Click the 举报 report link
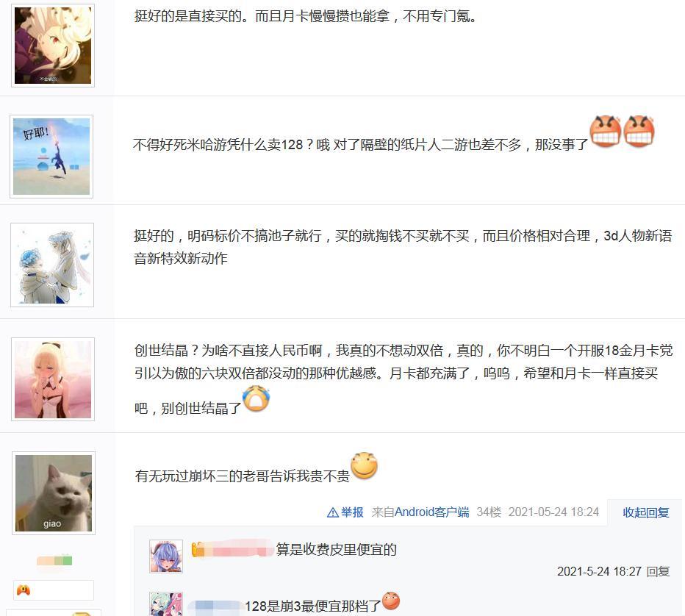This screenshot has height=616, width=685. click(352, 512)
